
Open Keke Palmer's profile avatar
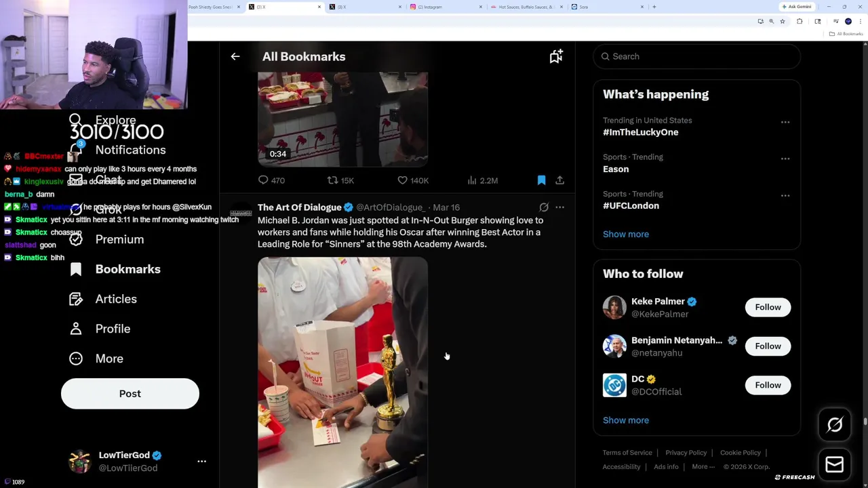point(614,307)
